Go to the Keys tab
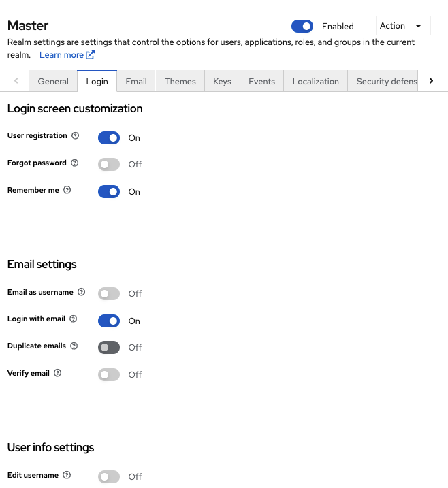Screen dimensions: 448x488 pos(222,81)
